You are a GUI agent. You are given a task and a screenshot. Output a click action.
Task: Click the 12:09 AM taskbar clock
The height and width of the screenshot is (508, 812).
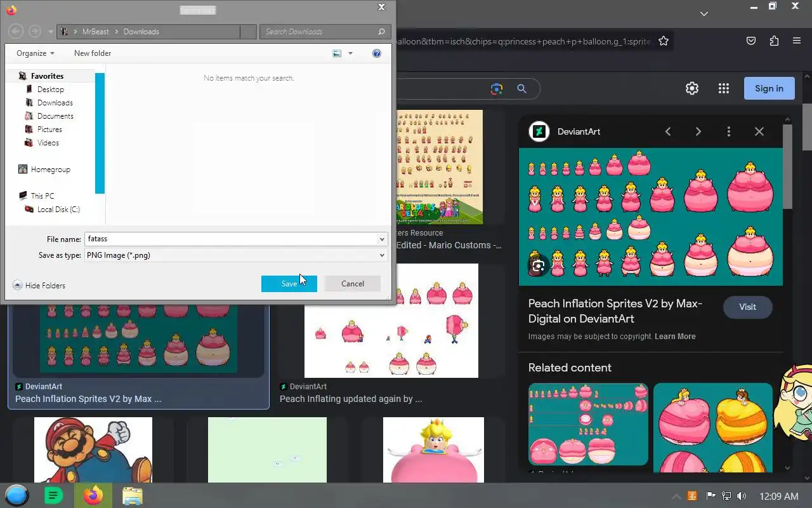click(779, 496)
